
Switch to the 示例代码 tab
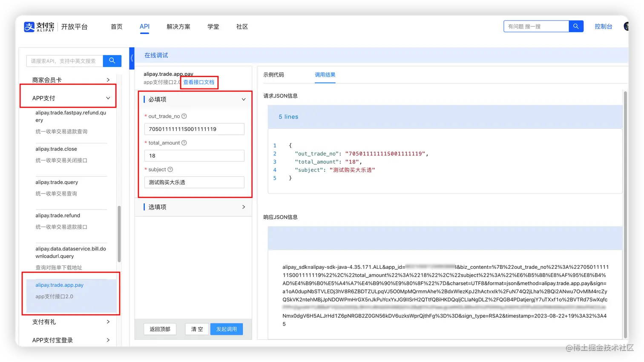click(x=273, y=75)
